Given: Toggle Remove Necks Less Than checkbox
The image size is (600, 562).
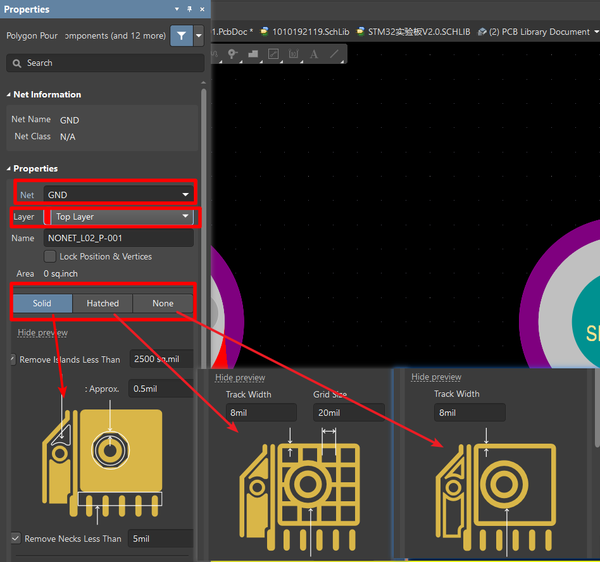Looking at the screenshot, I should [15, 538].
